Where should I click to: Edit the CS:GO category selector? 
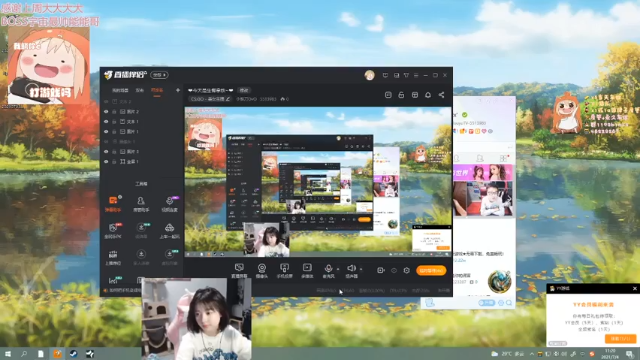coord(211,99)
